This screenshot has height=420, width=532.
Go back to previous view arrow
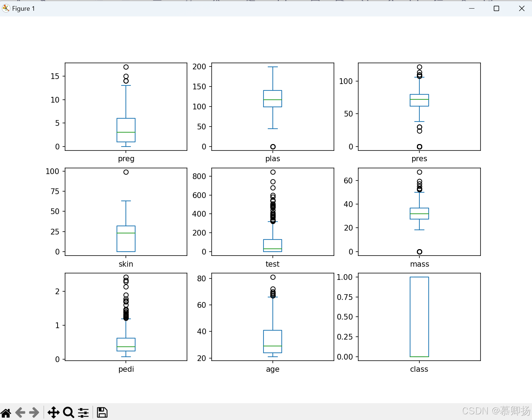tap(20, 412)
